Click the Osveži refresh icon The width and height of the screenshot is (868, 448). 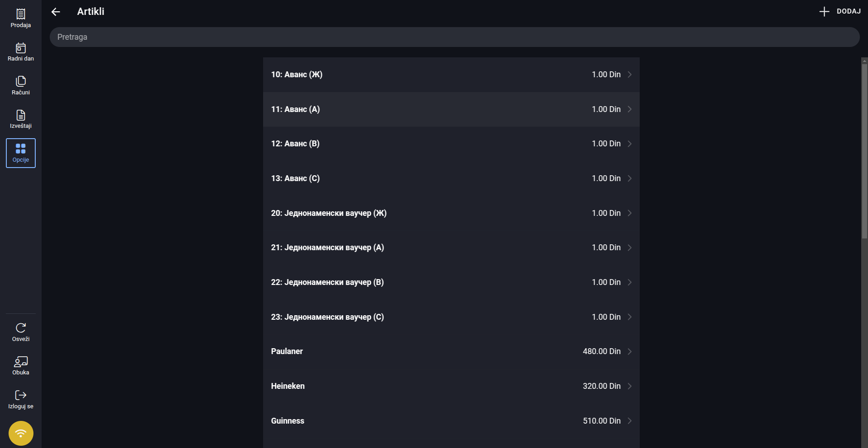(21, 328)
